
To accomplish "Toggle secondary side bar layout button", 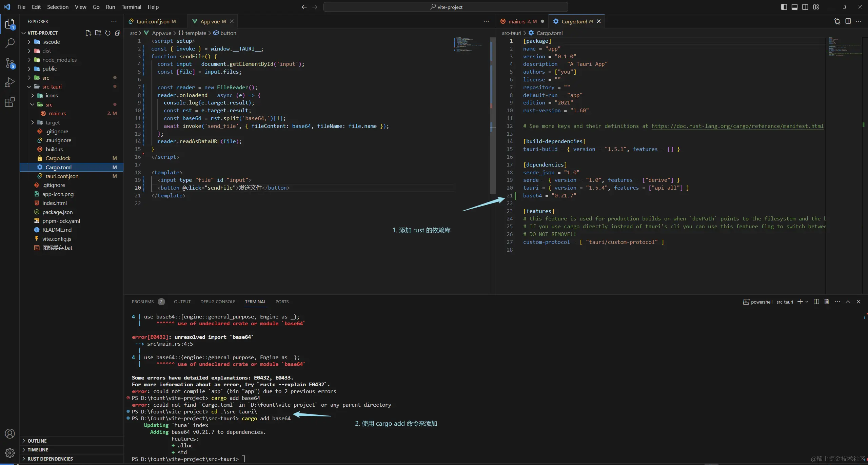I will coord(805,7).
